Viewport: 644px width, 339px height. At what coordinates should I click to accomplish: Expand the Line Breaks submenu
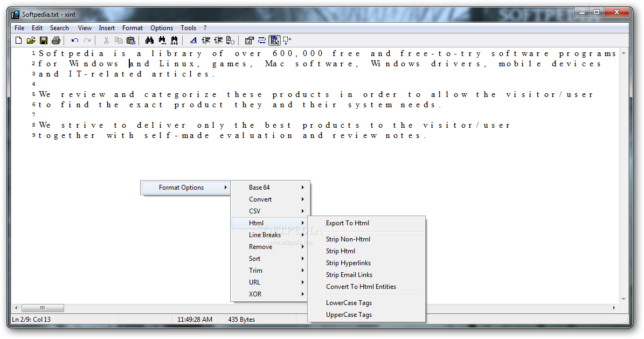[x=269, y=235]
